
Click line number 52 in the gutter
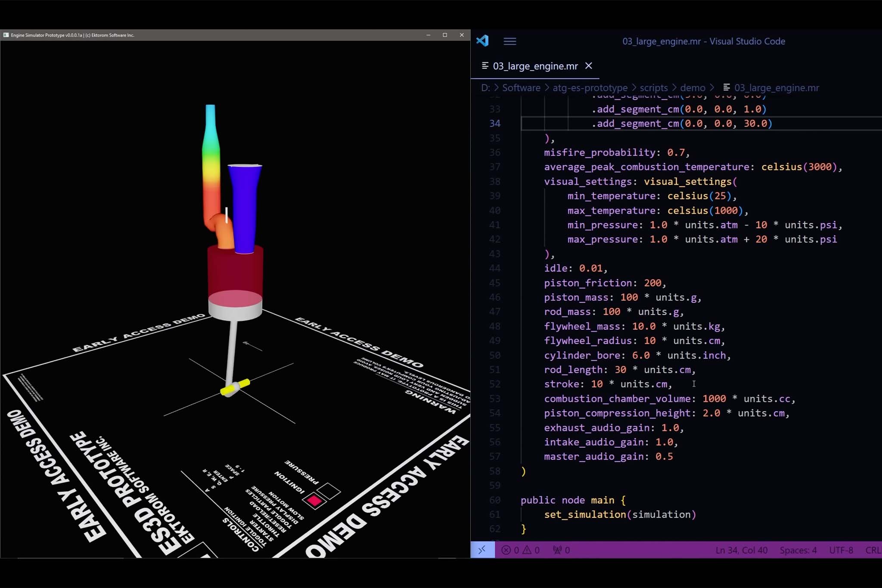point(495,384)
